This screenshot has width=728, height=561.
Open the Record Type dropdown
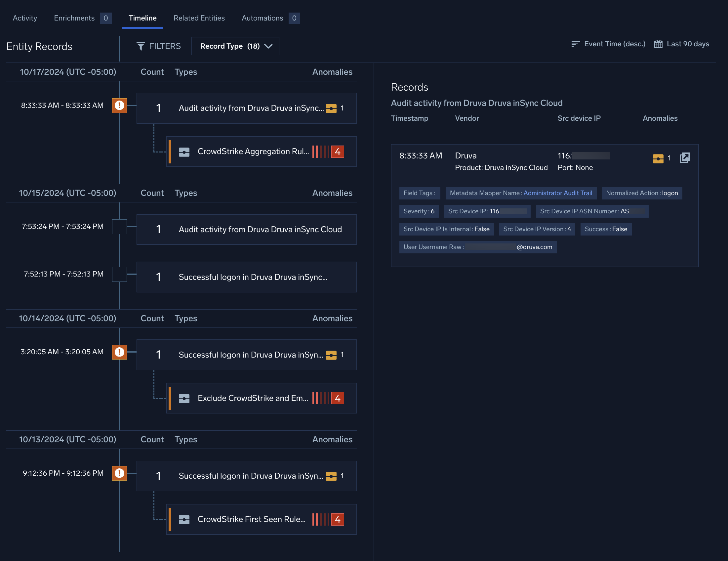(x=235, y=46)
